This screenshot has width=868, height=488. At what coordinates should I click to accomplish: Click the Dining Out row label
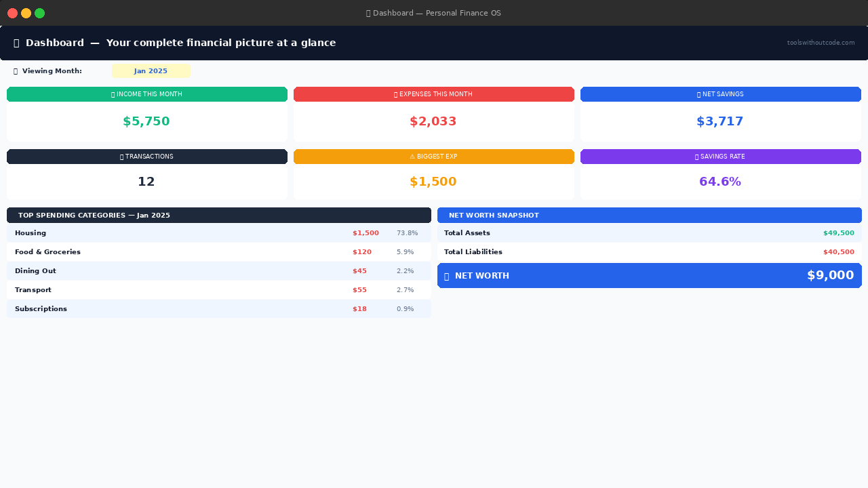point(35,271)
